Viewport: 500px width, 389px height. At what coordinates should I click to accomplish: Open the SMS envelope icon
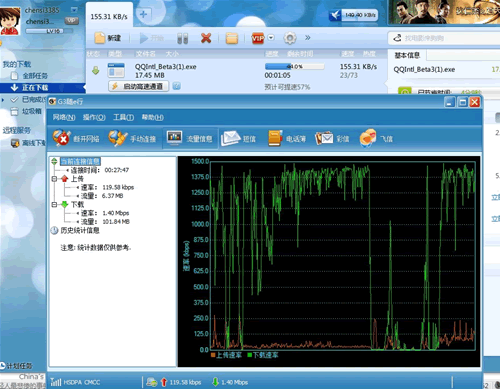[230, 138]
